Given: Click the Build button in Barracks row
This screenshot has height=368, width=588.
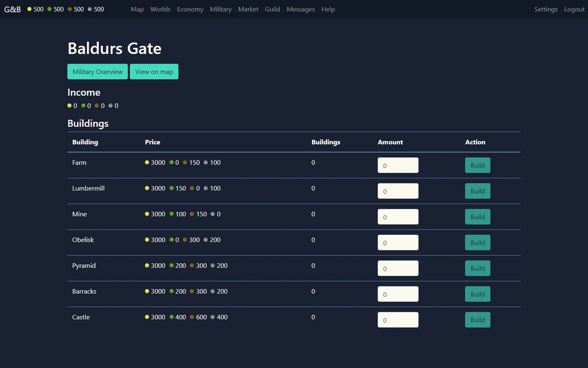Looking at the screenshot, I should click(477, 294).
